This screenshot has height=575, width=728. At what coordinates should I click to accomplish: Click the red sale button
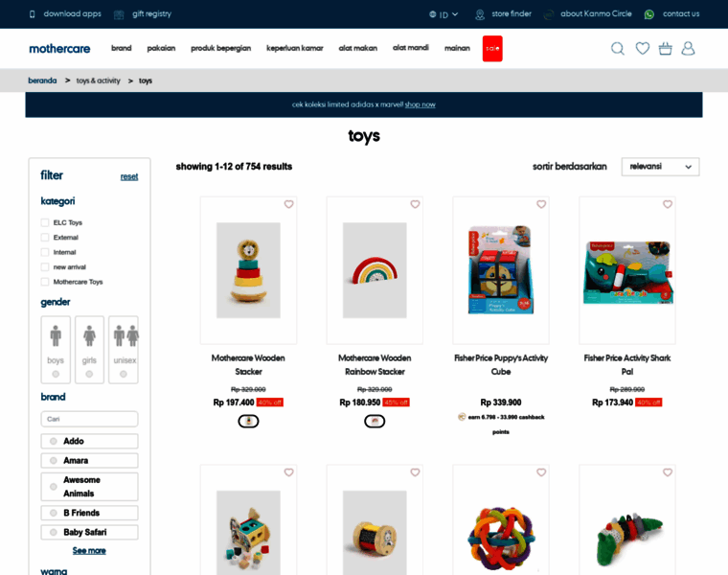[x=492, y=48]
